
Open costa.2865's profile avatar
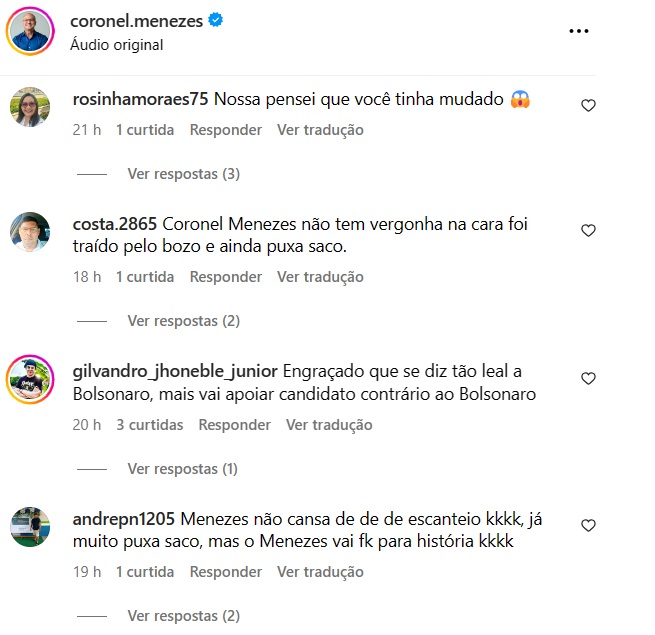(x=30, y=232)
